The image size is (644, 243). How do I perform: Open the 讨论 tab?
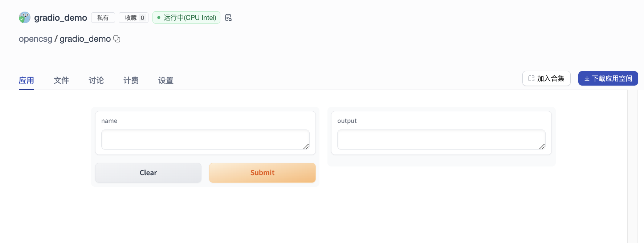point(96,80)
